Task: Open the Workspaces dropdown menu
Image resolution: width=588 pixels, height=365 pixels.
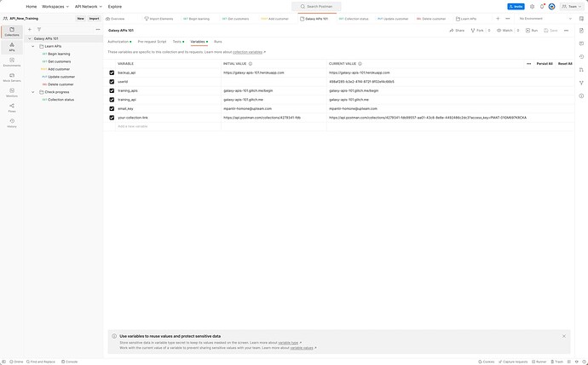Action: pyautogui.click(x=55, y=7)
